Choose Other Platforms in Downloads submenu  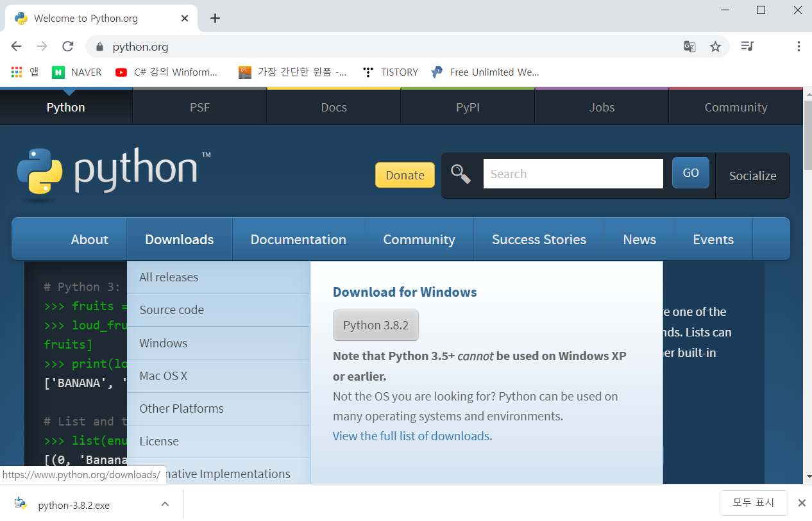[x=218, y=408]
